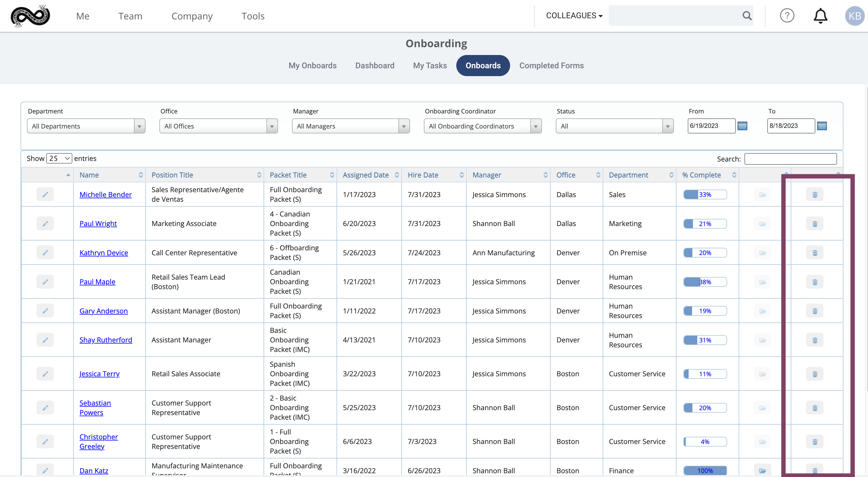
Task: Open folder icon in Dan Katz row
Action: tap(762, 471)
